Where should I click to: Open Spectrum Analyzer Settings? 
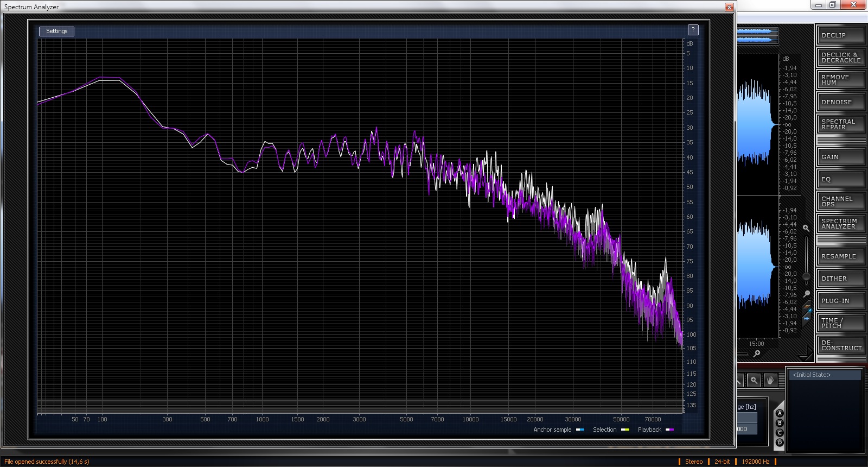tap(56, 31)
